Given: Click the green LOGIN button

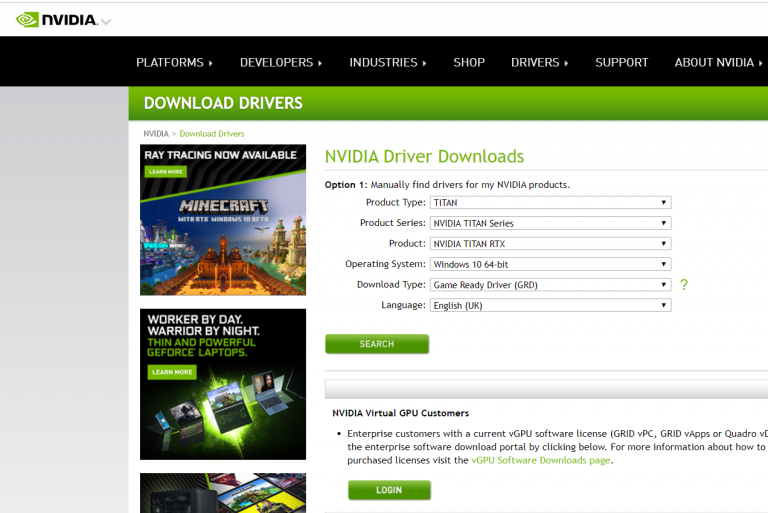Looking at the screenshot, I should pos(389,490).
